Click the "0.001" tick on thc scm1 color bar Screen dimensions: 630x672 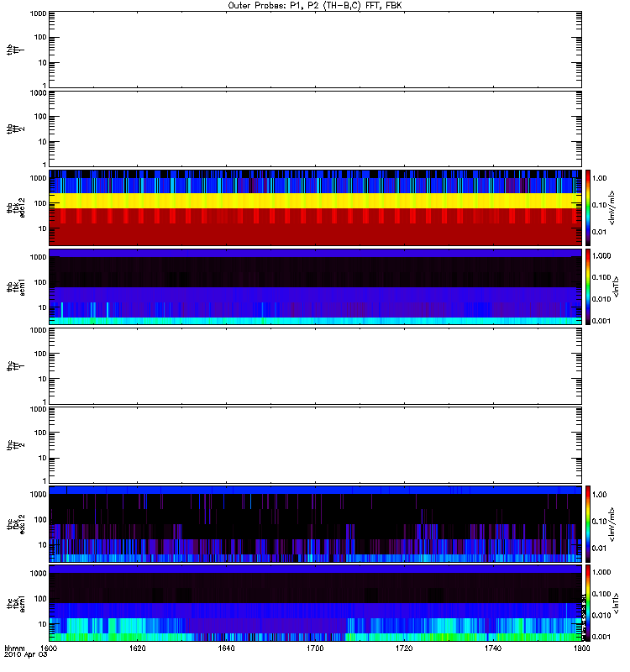coord(601,637)
